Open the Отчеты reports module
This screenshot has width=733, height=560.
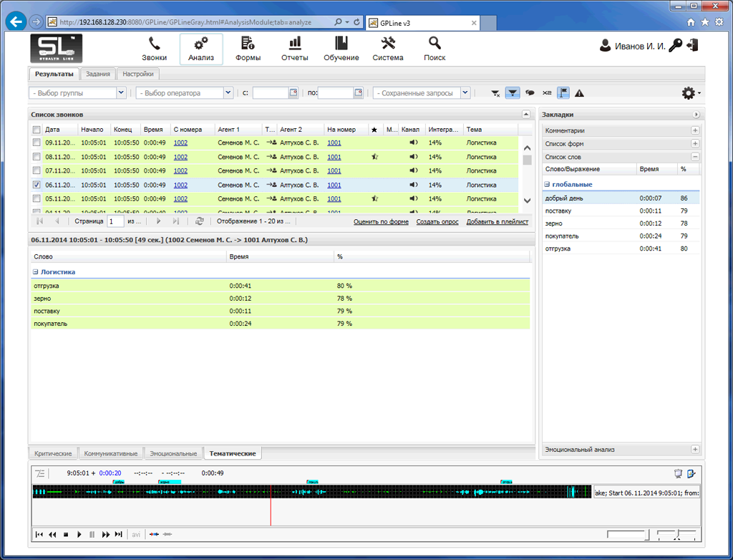[x=294, y=49]
